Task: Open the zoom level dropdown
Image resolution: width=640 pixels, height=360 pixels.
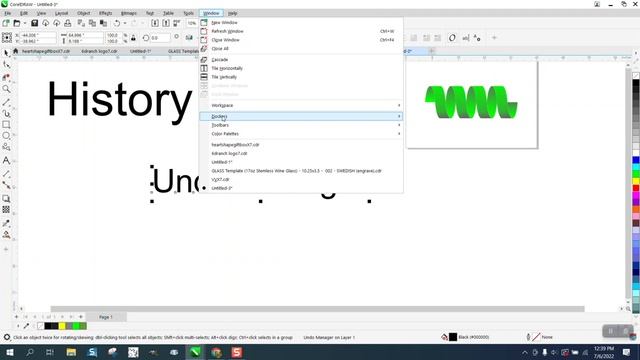Action: [x=192, y=23]
